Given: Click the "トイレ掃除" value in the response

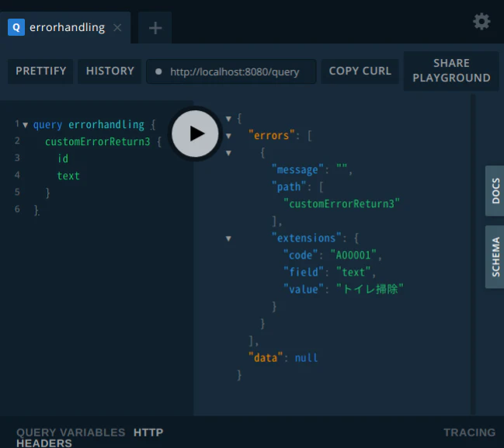Looking at the screenshot, I should (370, 289).
